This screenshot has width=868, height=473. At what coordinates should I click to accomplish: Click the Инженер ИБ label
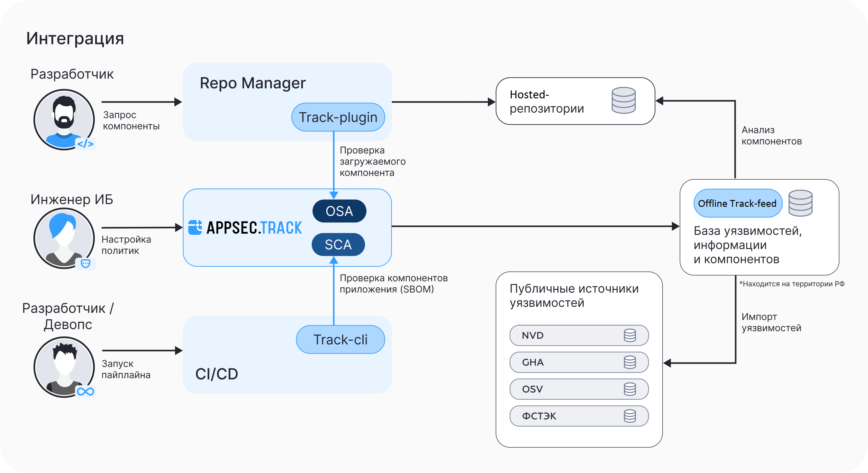click(72, 199)
